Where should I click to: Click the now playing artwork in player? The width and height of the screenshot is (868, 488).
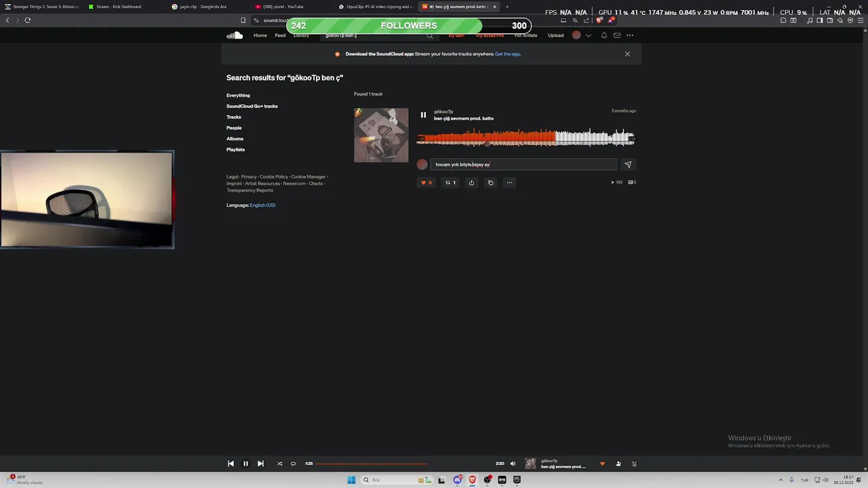[x=530, y=464]
